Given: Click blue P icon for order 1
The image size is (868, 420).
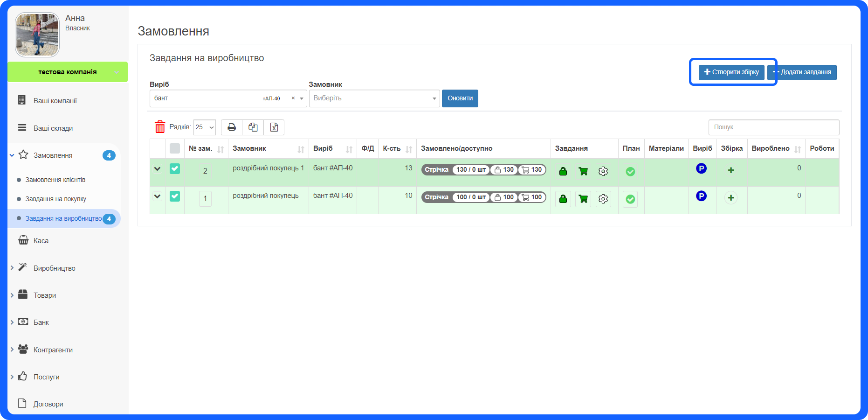Looking at the screenshot, I should (x=701, y=196).
